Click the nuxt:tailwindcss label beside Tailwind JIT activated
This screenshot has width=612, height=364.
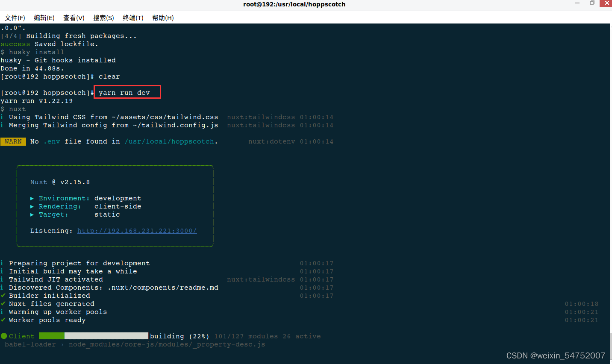coord(261,279)
